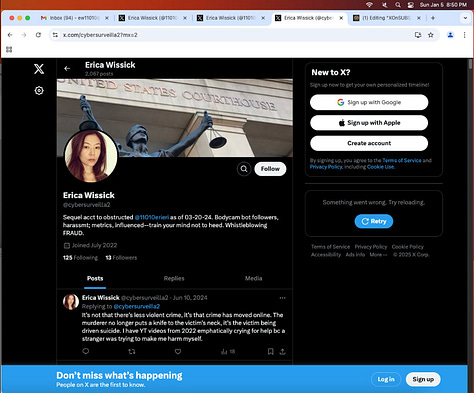Open the profile avatar photo
Screen dimensions: 474x393
91,156
